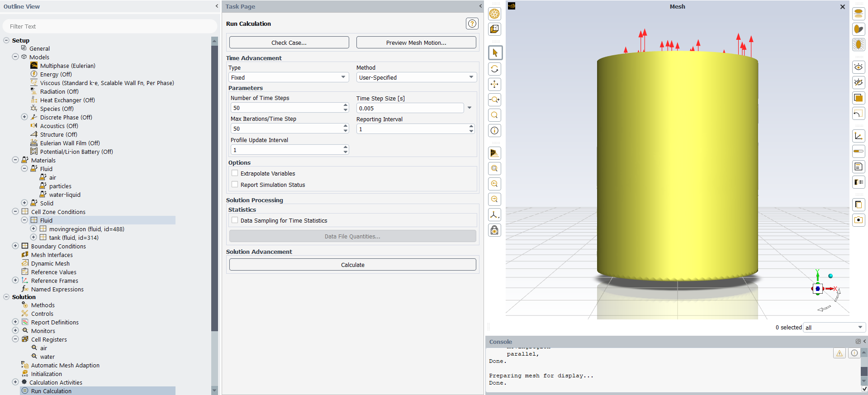868x395 pixels.
Task: Click the crossed-out eye hide icon
Action: tap(858, 82)
